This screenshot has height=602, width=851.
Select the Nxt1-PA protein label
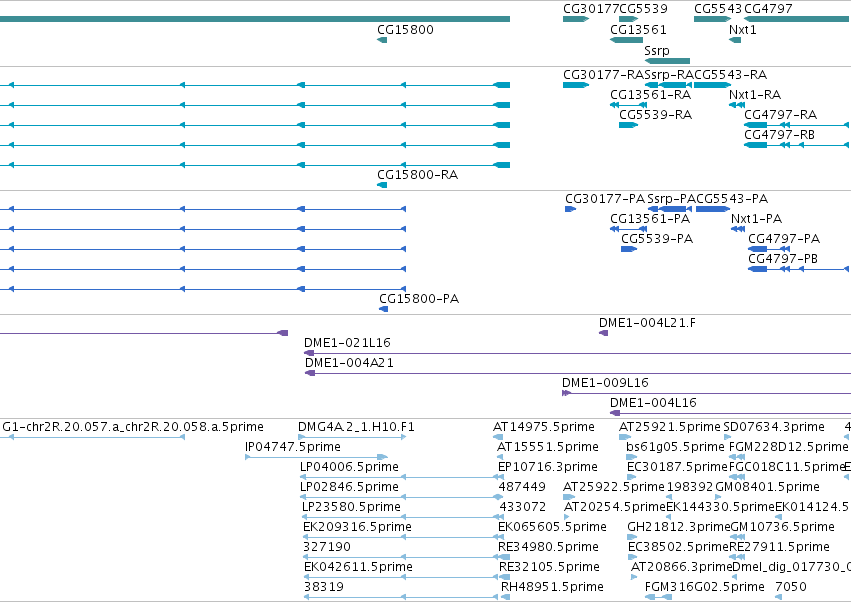[x=757, y=219]
